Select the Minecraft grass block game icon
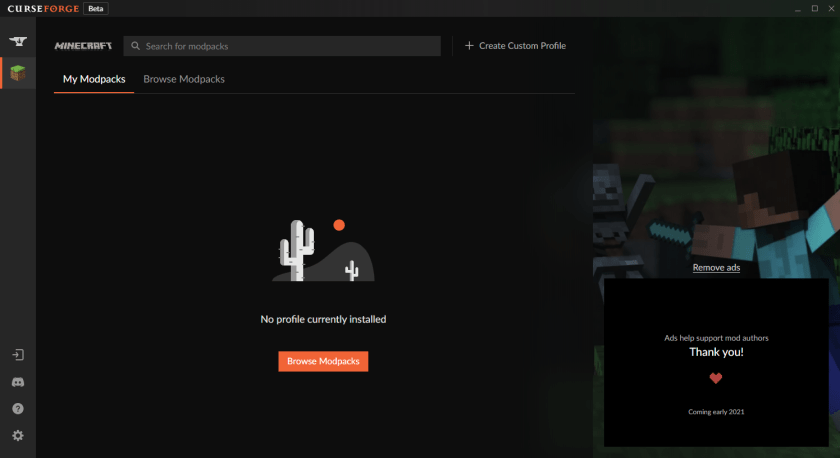Screen dimensions: 840x458 point(17,73)
